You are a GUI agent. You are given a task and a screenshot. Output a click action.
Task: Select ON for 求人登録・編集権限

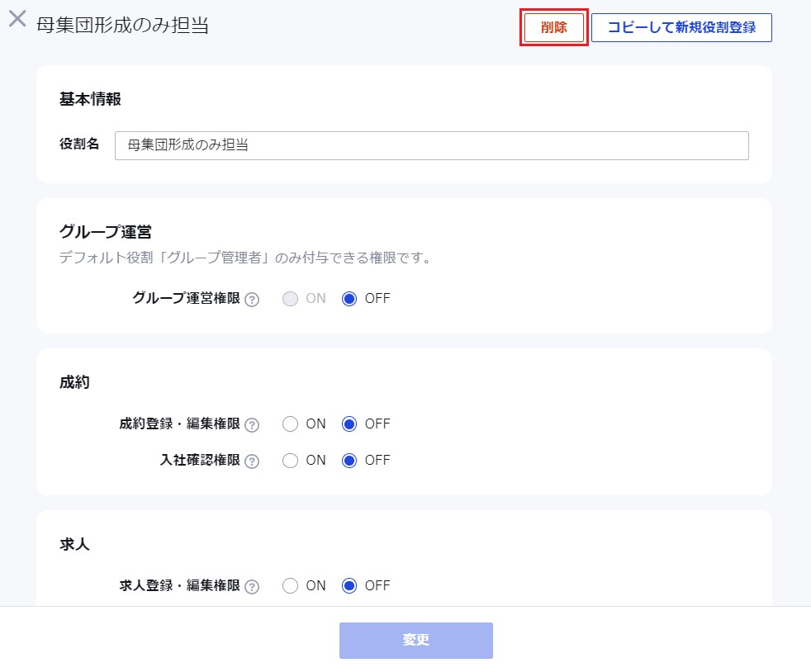[x=290, y=585]
